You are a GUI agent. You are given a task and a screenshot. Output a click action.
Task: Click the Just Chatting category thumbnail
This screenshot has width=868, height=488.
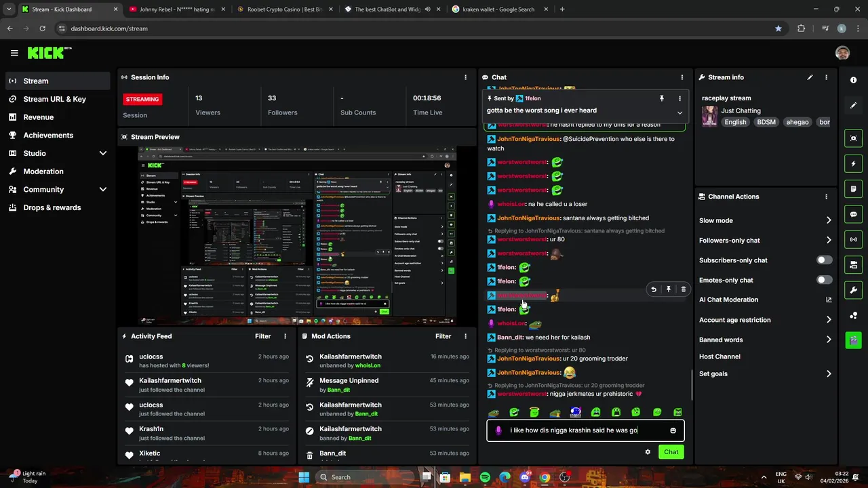pos(709,116)
